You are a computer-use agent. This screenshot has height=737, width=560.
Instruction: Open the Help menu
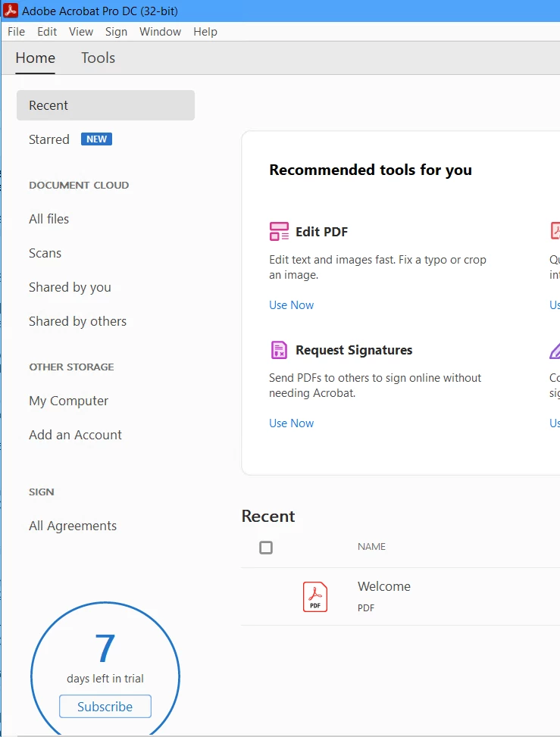pos(205,32)
